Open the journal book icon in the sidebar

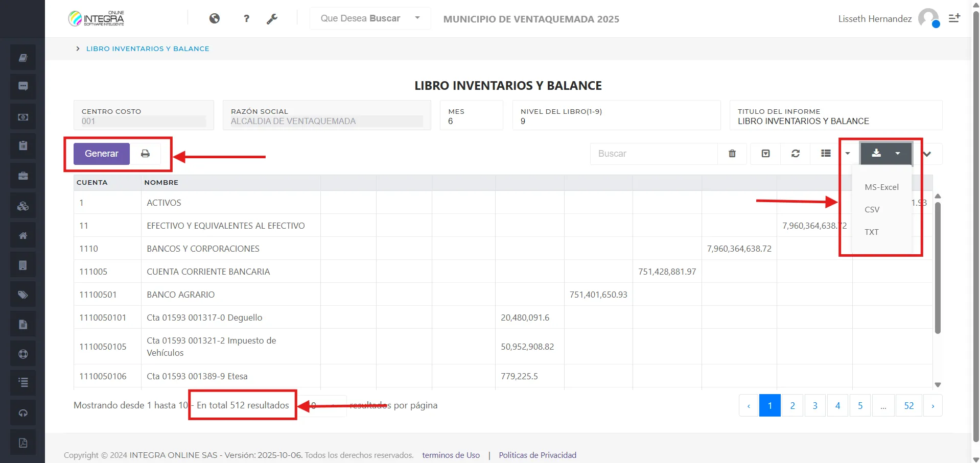coord(22,57)
